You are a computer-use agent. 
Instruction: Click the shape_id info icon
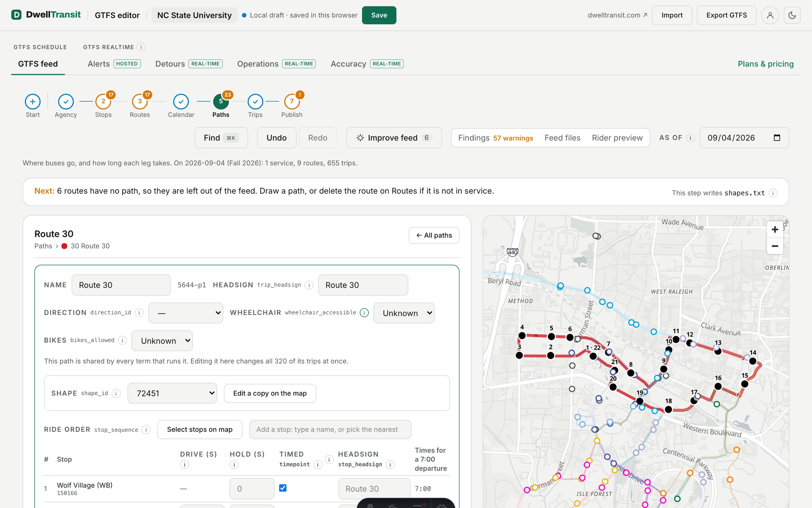click(116, 393)
